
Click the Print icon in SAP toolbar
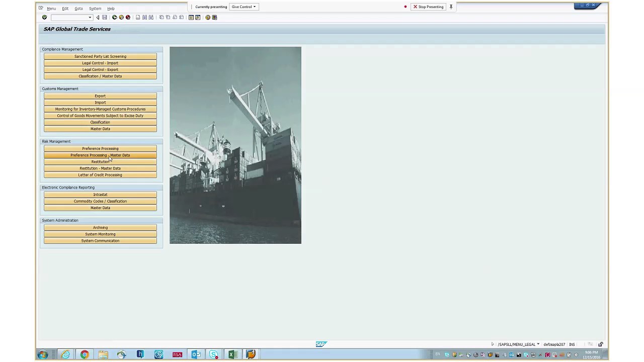(x=138, y=18)
